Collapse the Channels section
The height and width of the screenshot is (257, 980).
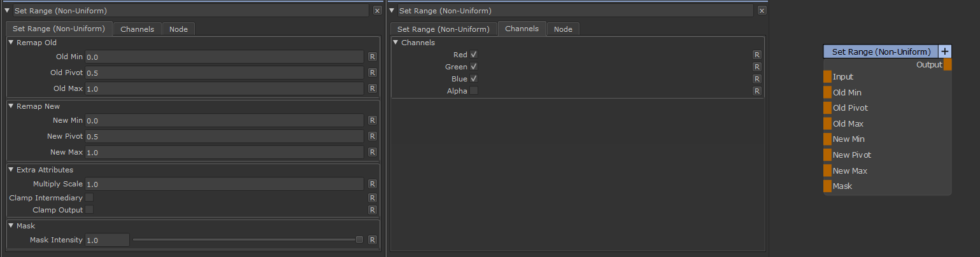(395, 43)
